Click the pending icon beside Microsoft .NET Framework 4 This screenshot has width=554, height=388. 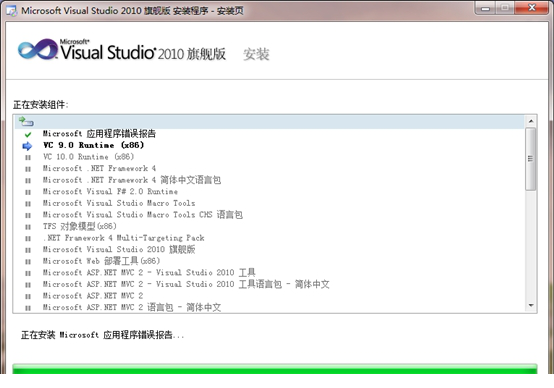click(x=28, y=169)
